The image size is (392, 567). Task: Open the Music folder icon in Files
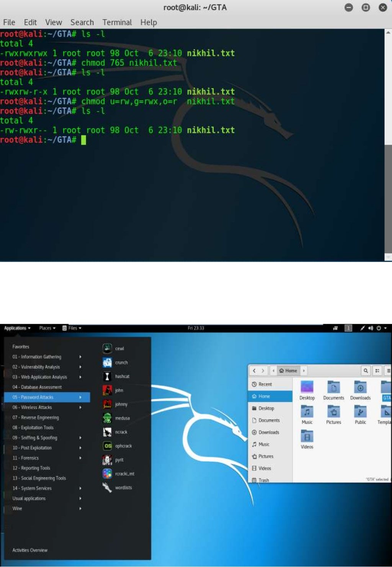click(x=307, y=415)
